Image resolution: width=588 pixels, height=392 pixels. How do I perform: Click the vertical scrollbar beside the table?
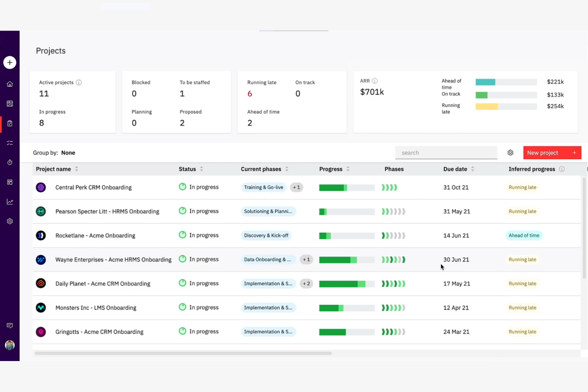click(x=584, y=228)
